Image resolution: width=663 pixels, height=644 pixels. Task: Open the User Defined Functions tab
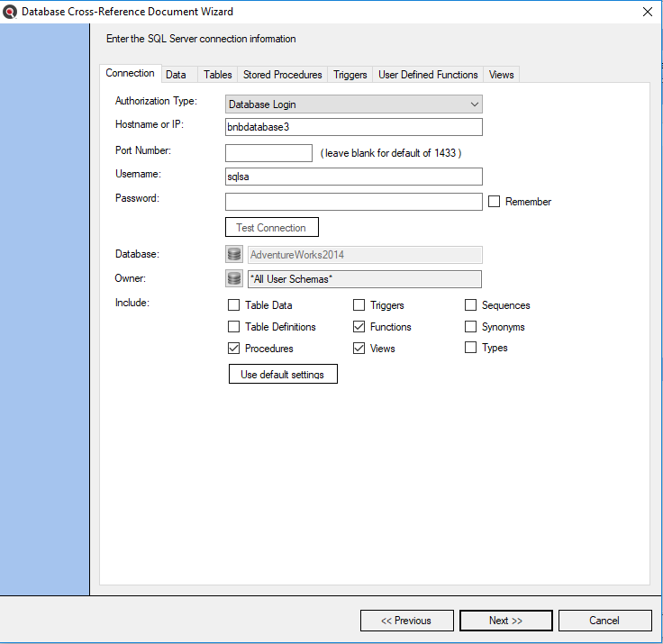(428, 75)
